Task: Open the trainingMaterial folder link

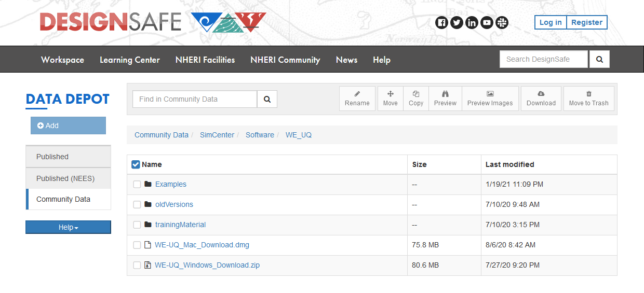Action: pyautogui.click(x=180, y=225)
